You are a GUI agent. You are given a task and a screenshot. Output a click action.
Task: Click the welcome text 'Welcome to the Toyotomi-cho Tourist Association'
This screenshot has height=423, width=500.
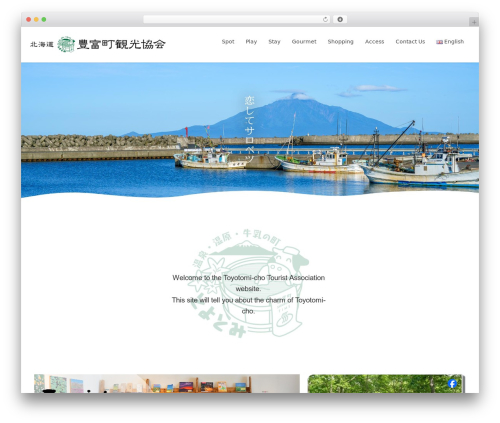[x=249, y=278]
